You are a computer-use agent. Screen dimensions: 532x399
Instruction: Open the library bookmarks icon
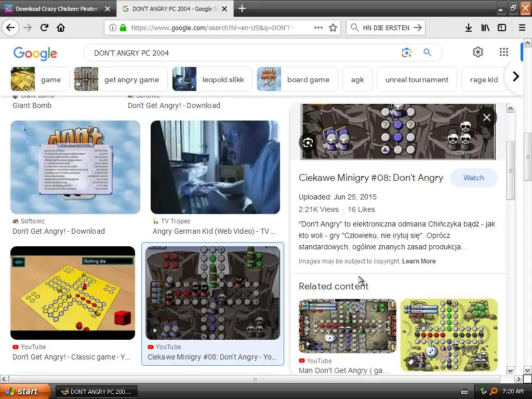(x=485, y=28)
